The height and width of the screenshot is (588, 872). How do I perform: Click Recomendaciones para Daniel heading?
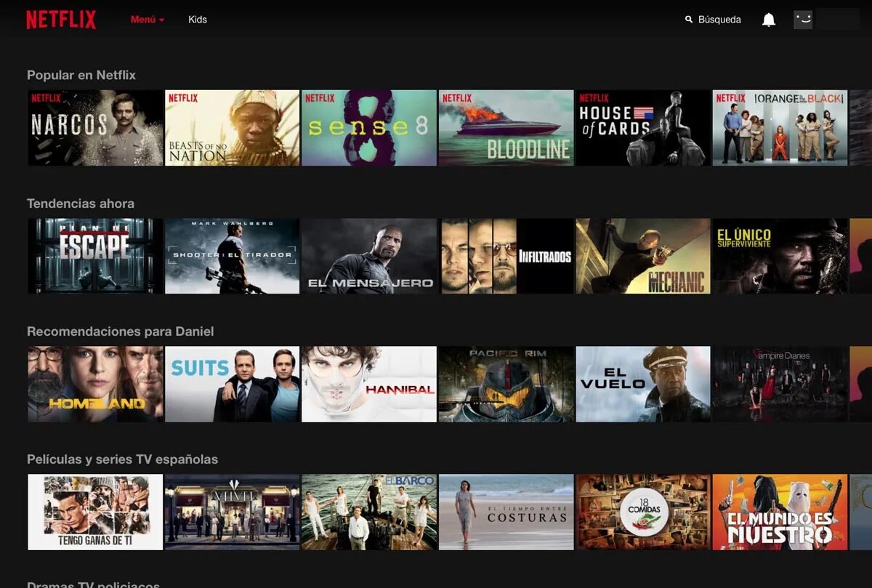(x=121, y=331)
